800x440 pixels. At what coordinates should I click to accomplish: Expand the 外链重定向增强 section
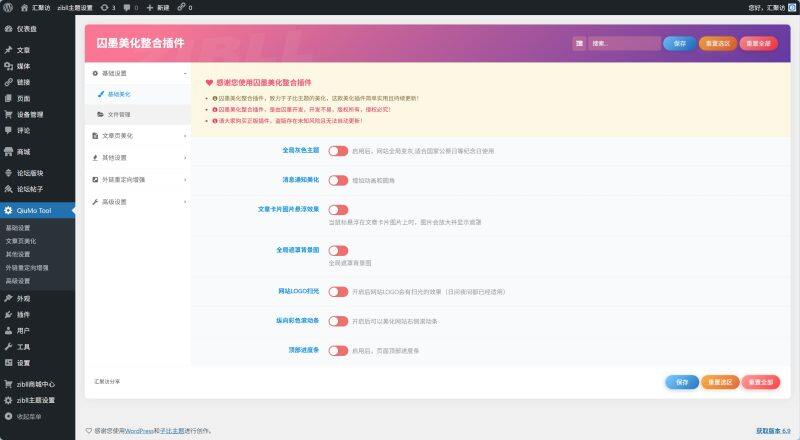(138, 180)
